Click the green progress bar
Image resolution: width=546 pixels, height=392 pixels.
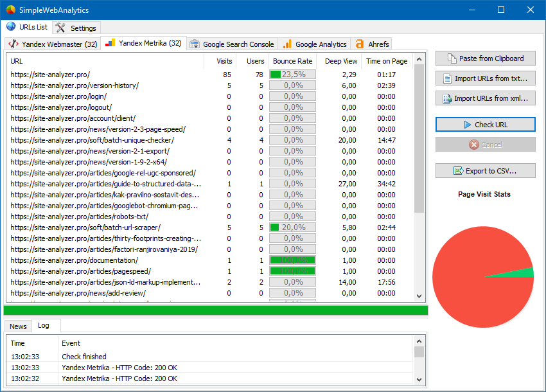coord(216,310)
